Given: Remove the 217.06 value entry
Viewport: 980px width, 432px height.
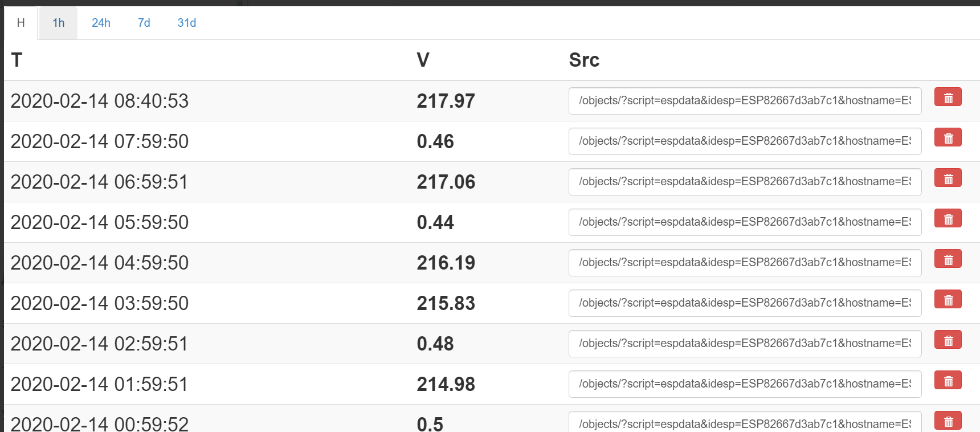Looking at the screenshot, I should tap(948, 178).
